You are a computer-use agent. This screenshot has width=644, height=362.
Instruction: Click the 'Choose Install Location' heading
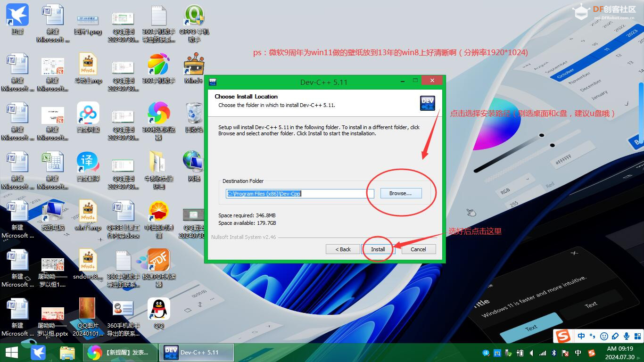tap(246, 97)
